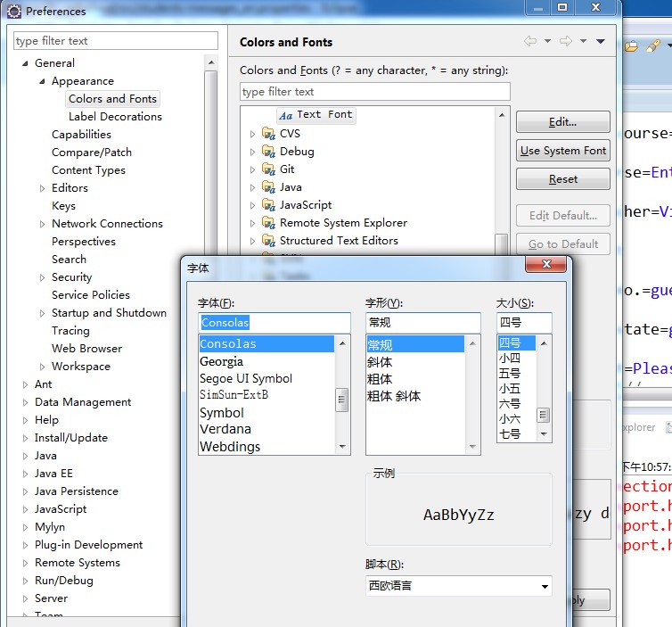
Task: Expand the Workspace tree node
Action: pos(42,367)
